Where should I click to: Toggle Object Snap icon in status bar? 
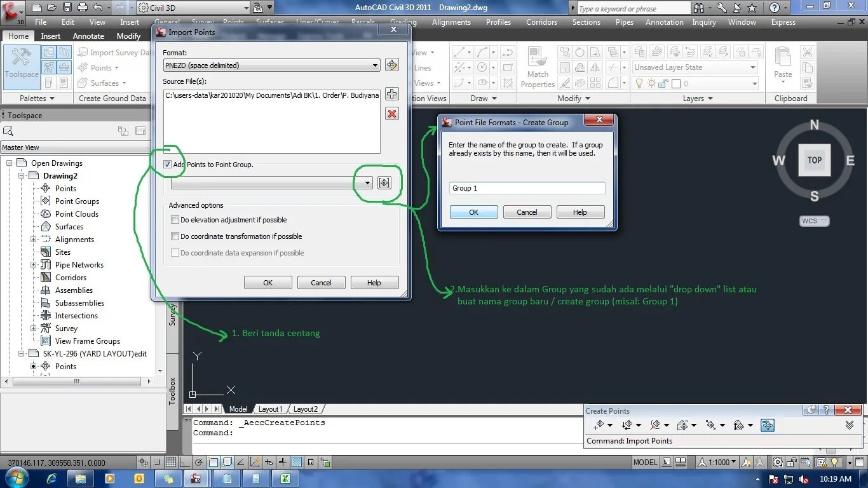(213, 462)
